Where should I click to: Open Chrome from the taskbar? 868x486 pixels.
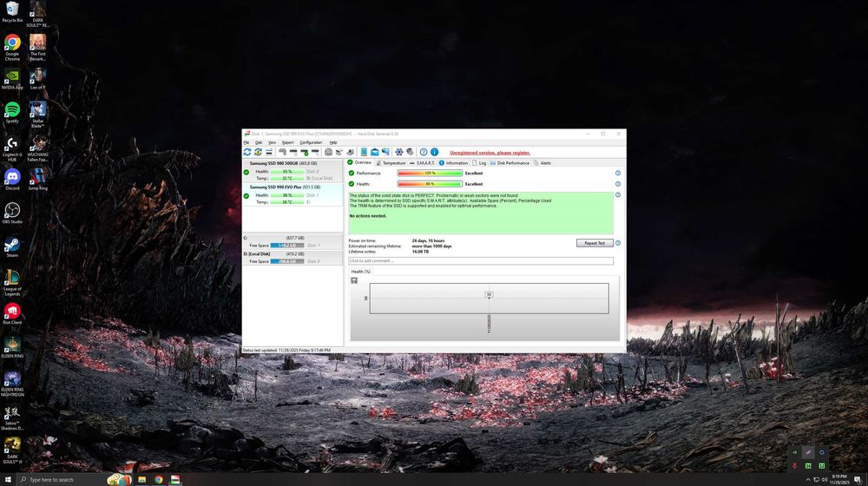159,479
